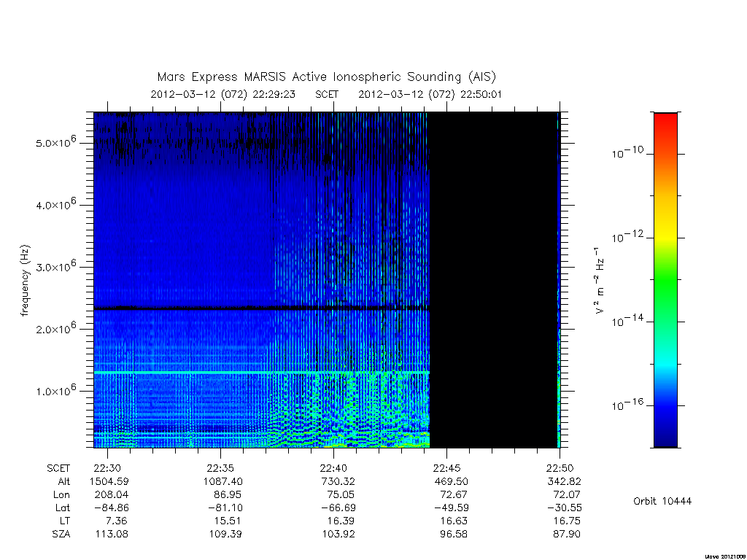Click the '22:45' SCET time label
The height and width of the screenshot is (560, 747).
pyautogui.click(x=447, y=468)
